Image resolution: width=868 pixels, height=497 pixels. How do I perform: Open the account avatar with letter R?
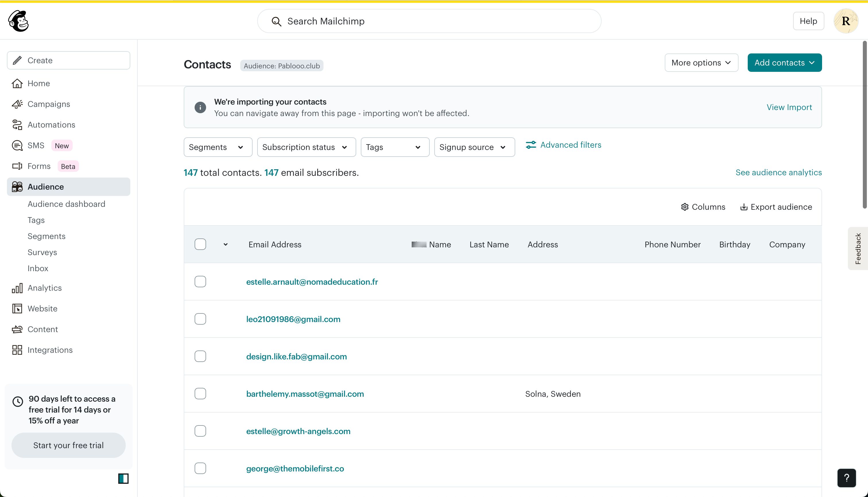[846, 21]
